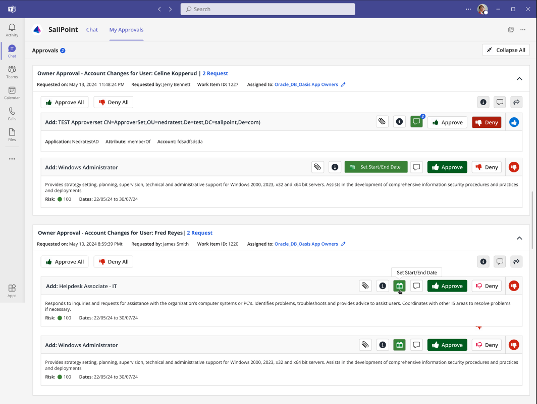Open the Activity bell in Teams sidebar
This screenshot has width=537, height=404.
pyautogui.click(x=12, y=30)
